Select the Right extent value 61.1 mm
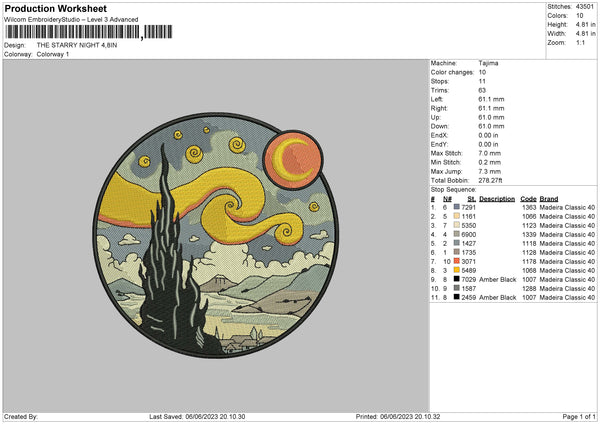 [x=491, y=109]
